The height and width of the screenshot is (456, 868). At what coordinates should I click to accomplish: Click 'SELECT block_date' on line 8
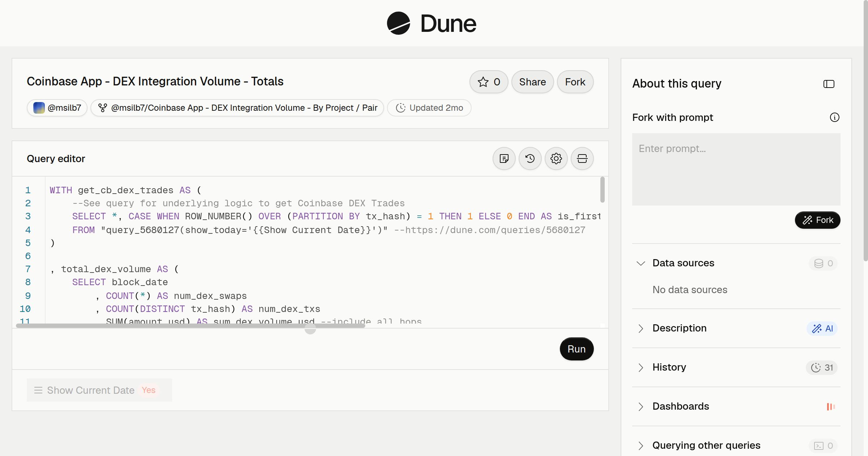click(x=120, y=282)
